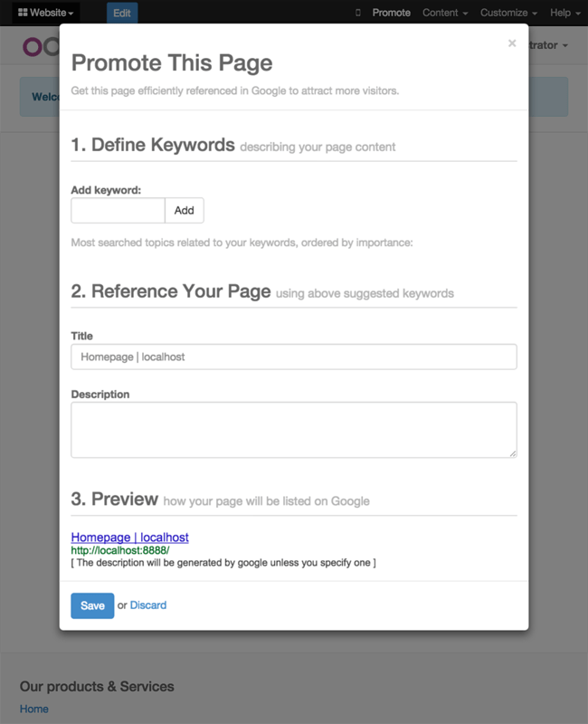Open the Administrator user dropdown caret

(564, 46)
